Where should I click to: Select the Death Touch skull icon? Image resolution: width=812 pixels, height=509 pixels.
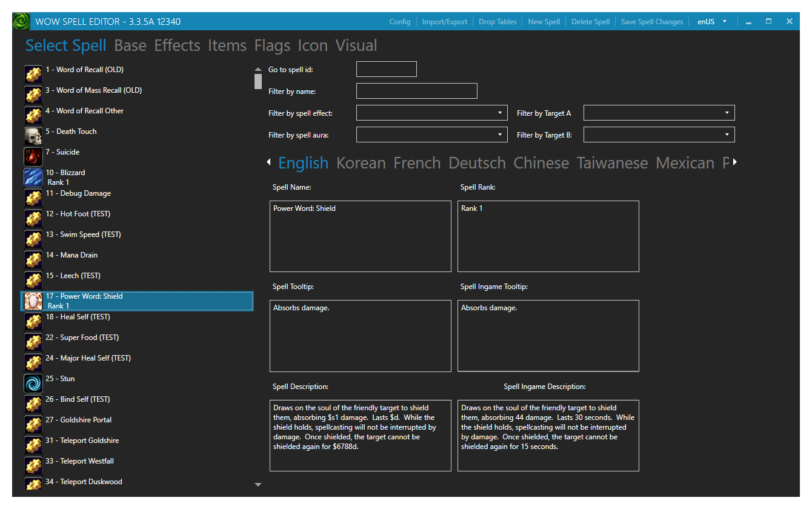(x=33, y=136)
